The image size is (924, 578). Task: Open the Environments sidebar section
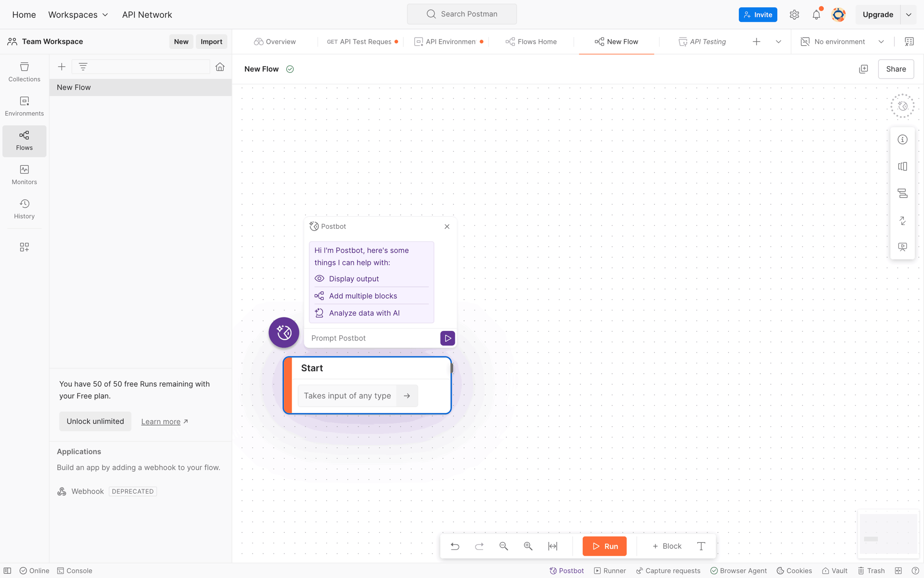(x=24, y=106)
